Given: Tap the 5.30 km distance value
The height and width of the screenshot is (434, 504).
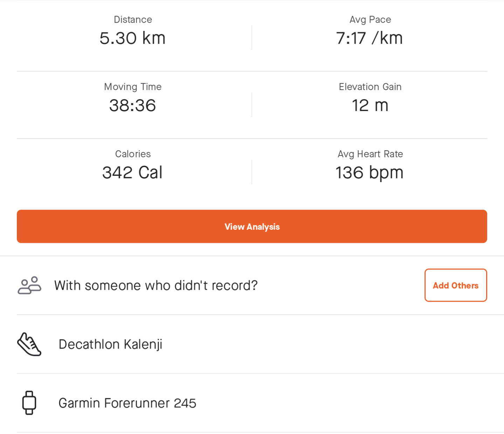Looking at the screenshot, I should click(132, 38).
